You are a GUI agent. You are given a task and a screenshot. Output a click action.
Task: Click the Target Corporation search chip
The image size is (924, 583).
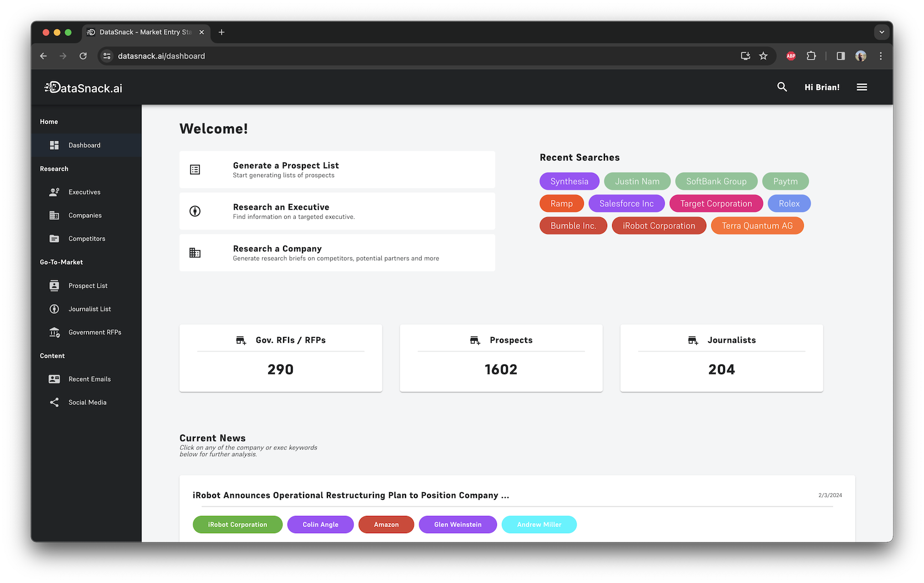coord(716,203)
